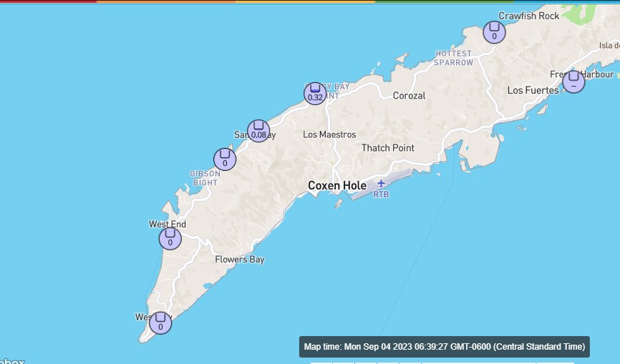Open the West End station marker
The image size is (620, 364).
pyautogui.click(x=170, y=238)
